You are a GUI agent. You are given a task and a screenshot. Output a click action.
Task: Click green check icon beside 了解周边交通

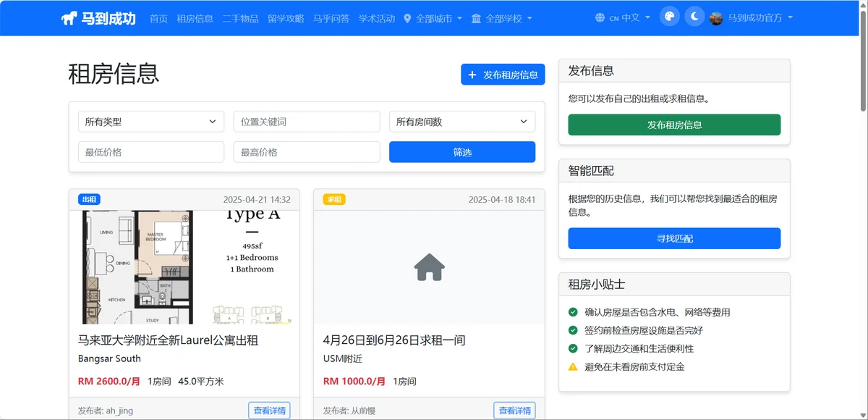point(573,348)
